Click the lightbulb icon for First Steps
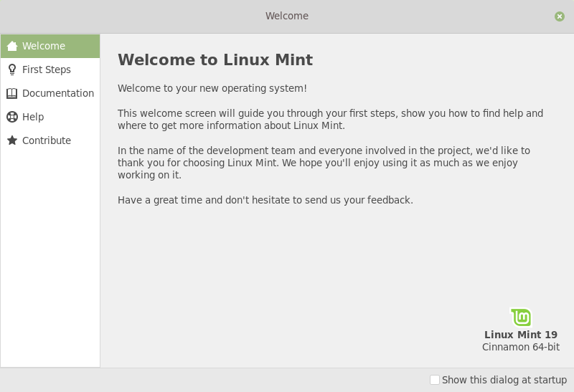The height and width of the screenshot is (392, 574). [12, 70]
